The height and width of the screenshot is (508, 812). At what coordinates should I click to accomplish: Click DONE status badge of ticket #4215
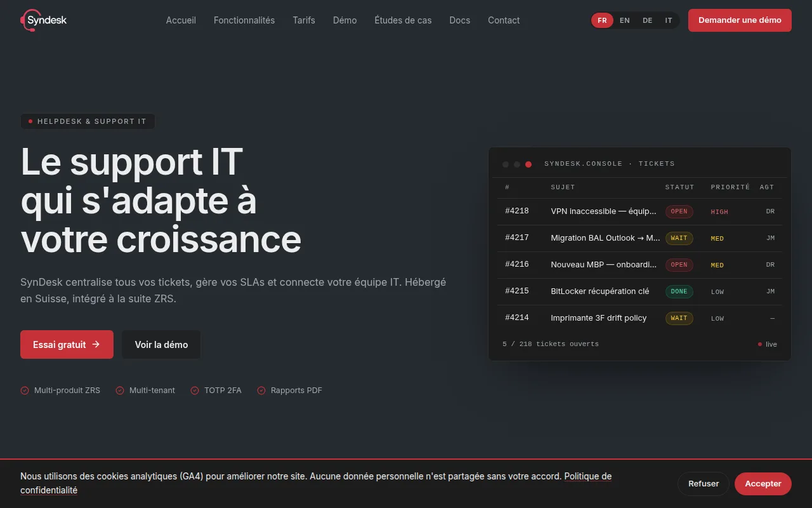pyautogui.click(x=679, y=291)
